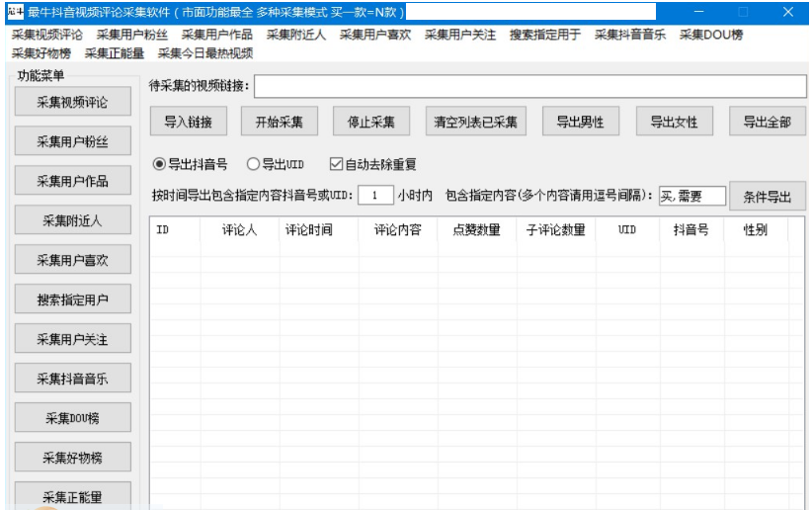Click the 开始采集 button

[280, 122]
